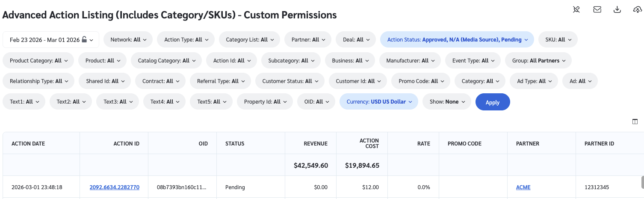Expand the Action Status filter
Image resolution: width=644 pixels, height=199 pixels.
point(457,40)
